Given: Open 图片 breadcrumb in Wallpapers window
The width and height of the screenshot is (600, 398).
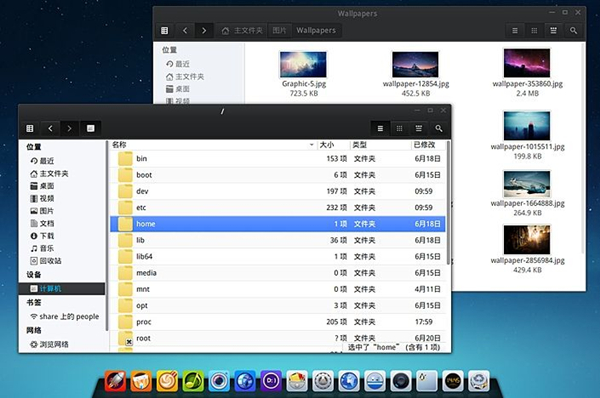Looking at the screenshot, I should click(279, 31).
